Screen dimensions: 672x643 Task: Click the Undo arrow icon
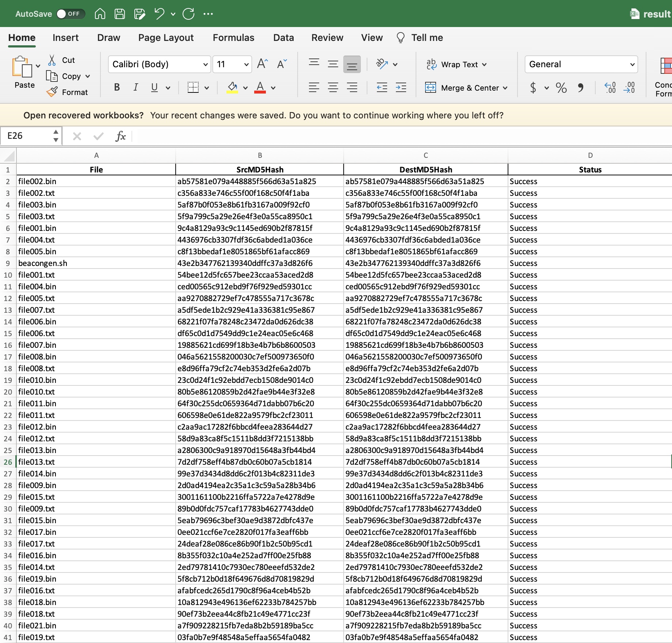(x=159, y=14)
